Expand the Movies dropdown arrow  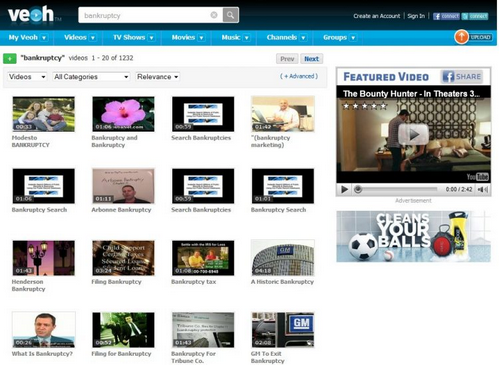(x=201, y=38)
